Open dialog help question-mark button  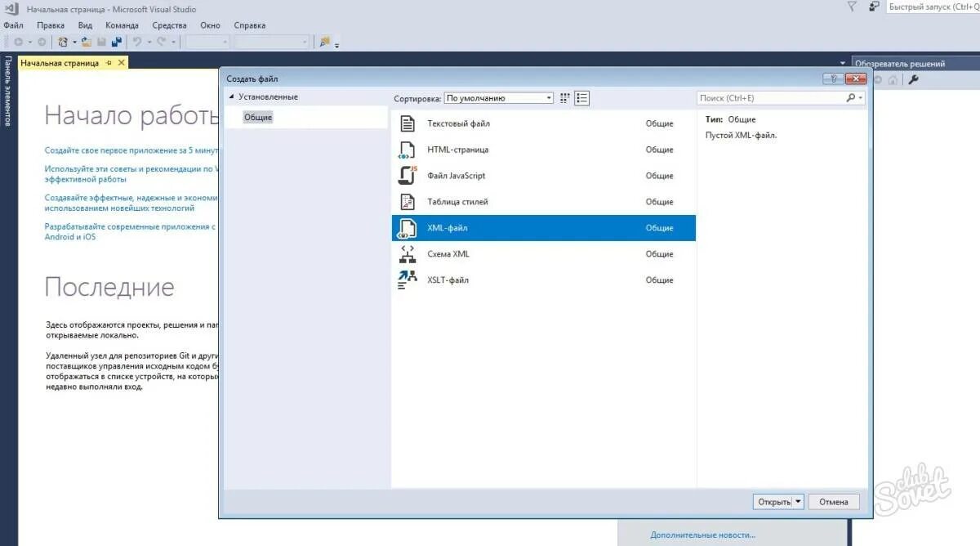pos(832,79)
